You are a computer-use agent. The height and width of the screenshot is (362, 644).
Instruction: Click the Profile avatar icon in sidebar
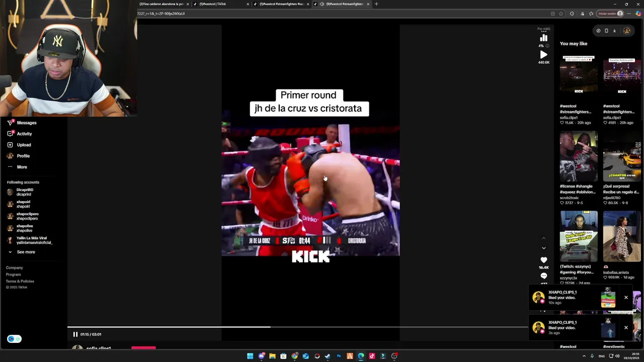[10, 156]
